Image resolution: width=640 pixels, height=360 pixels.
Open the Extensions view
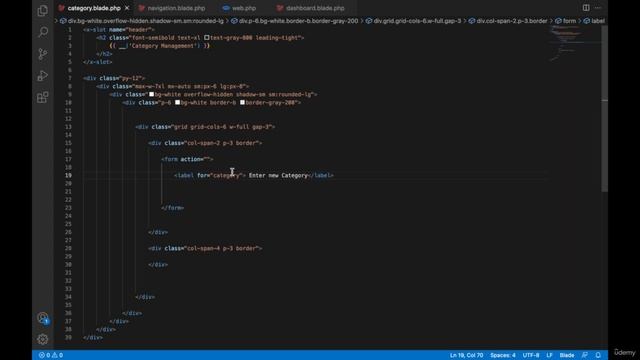(42, 97)
